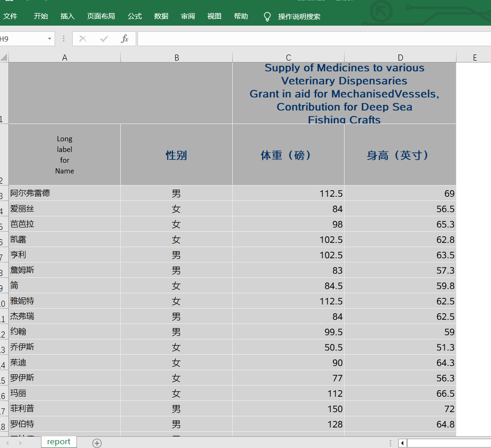
Task: Add a new sheet with plus button
Action: coord(97,443)
